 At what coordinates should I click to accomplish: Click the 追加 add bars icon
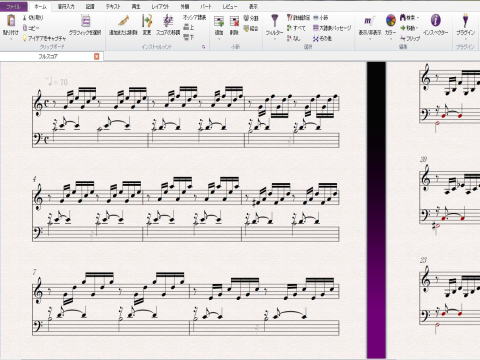[x=219, y=22]
